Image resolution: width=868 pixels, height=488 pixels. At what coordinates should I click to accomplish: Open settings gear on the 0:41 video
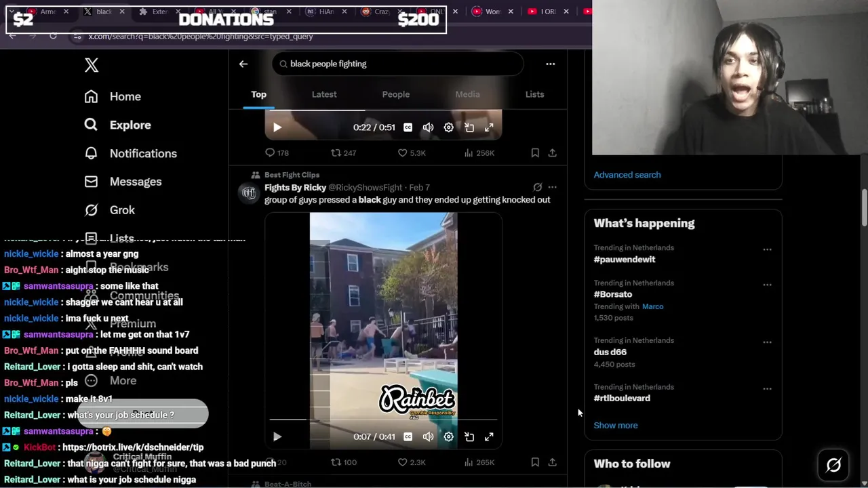click(x=448, y=436)
